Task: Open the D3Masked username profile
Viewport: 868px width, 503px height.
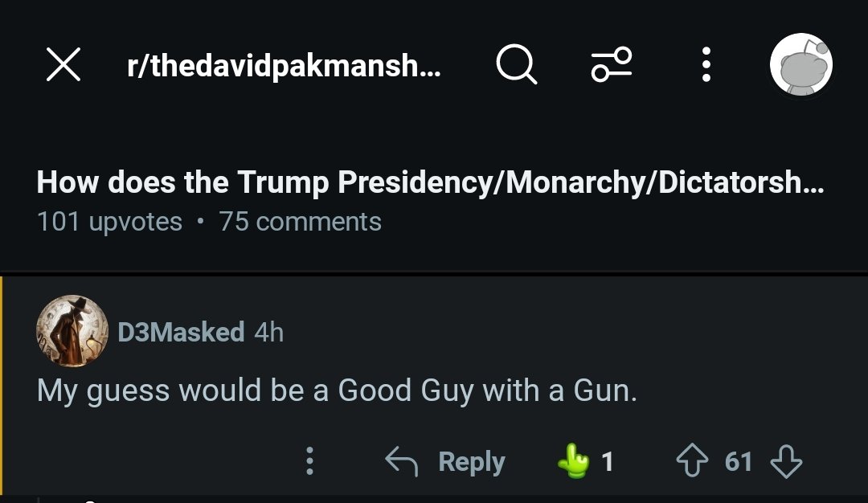Action: point(181,332)
